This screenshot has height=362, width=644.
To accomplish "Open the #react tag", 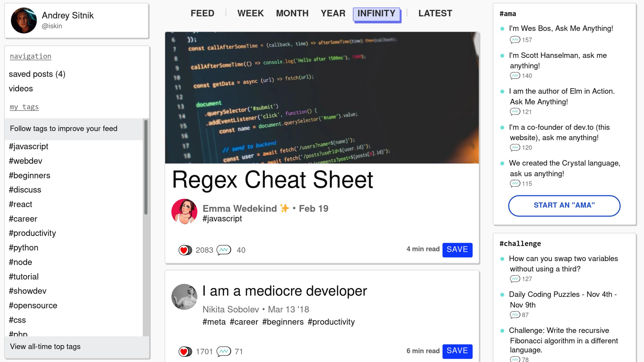I will (x=20, y=204).
